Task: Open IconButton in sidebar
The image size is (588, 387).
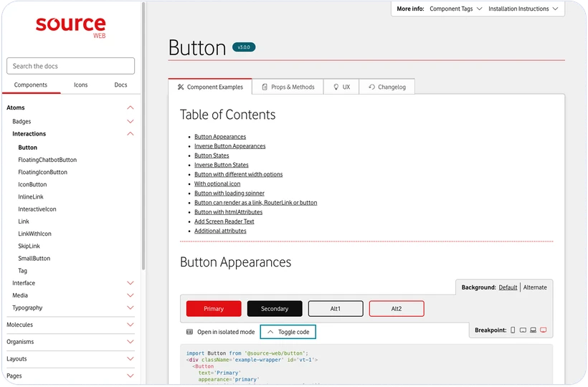Action: pos(32,185)
